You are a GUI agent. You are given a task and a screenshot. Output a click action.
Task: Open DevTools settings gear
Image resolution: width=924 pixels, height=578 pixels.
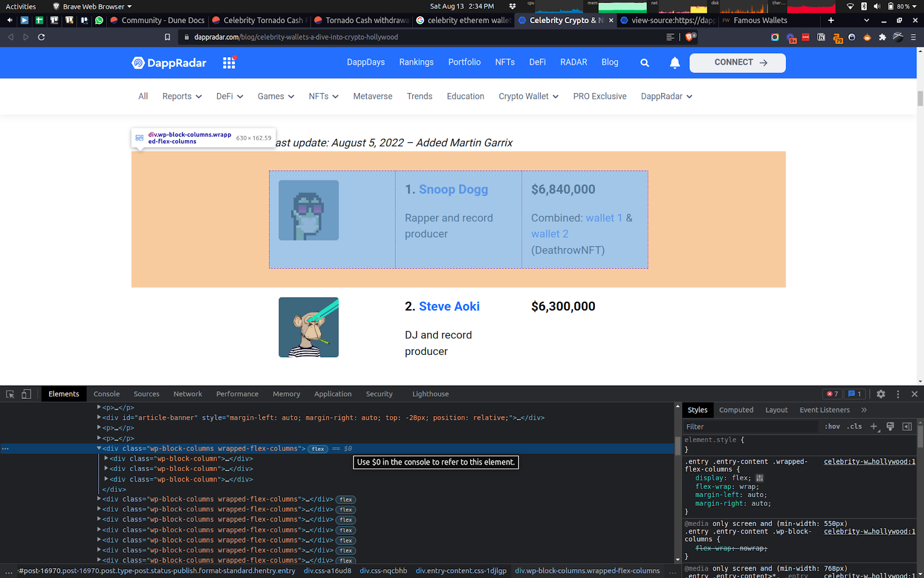(x=881, y=394)
